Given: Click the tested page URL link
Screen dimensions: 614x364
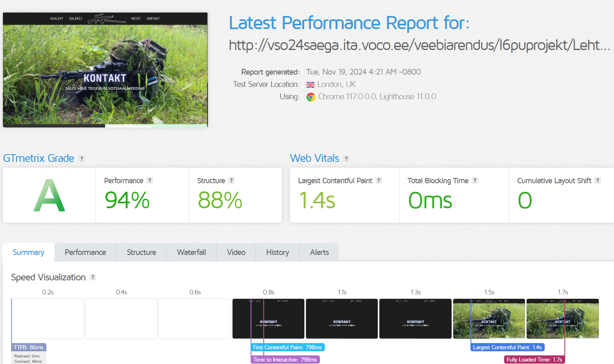Looking at the screenshot, I should pos(419,45).
